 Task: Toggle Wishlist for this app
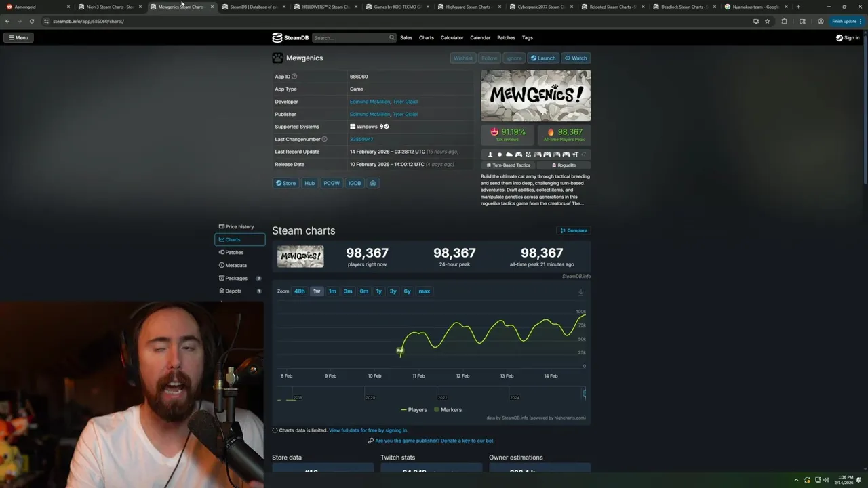click(463, 58)
